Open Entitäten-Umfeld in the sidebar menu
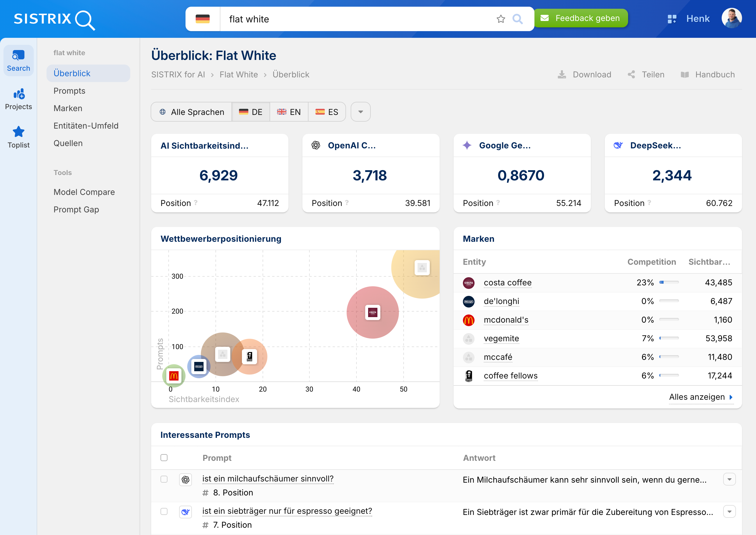This screenshot has width=756, height=535. (86, 125)
